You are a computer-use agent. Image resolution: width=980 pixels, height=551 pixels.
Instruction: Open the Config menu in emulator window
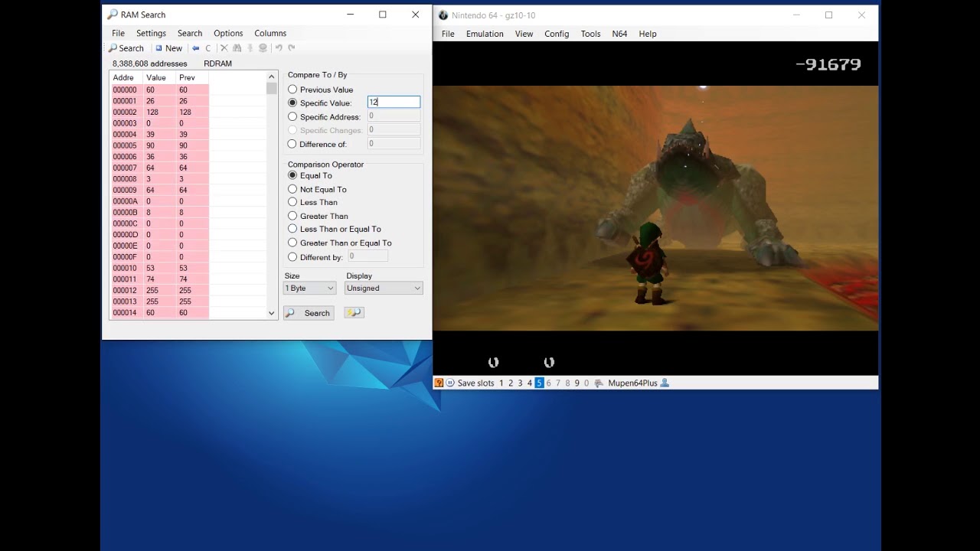tap(557, 34)
